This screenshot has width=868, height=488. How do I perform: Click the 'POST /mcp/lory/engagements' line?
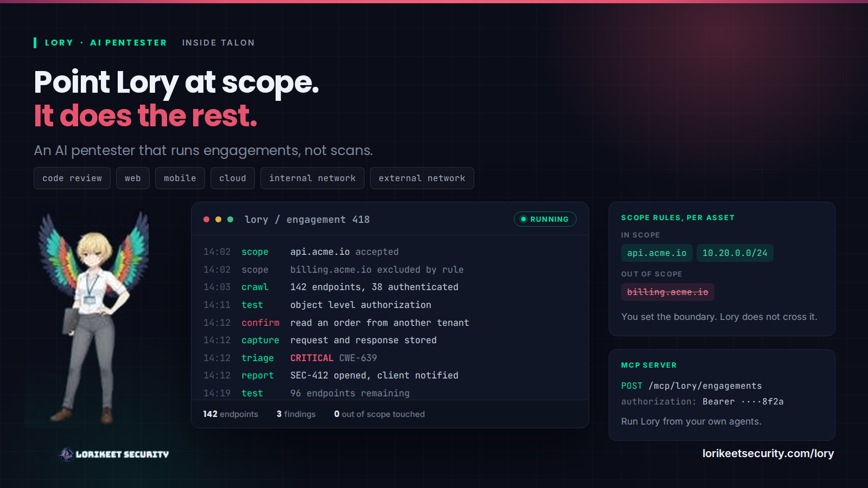click(692, 386)
